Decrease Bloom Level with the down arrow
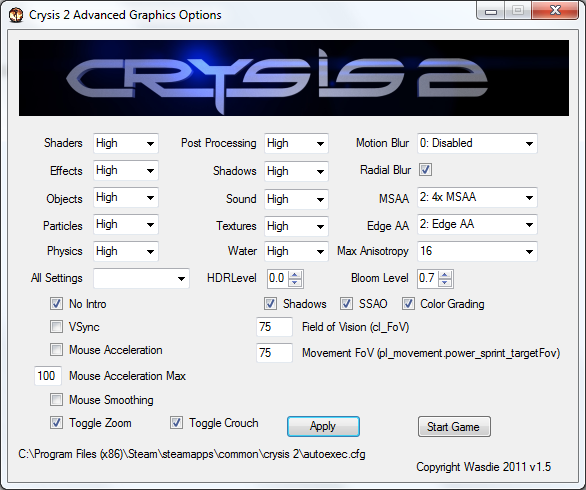Viewport: 586px width, 490px height. pyautogui.click(x=445, y=283)
